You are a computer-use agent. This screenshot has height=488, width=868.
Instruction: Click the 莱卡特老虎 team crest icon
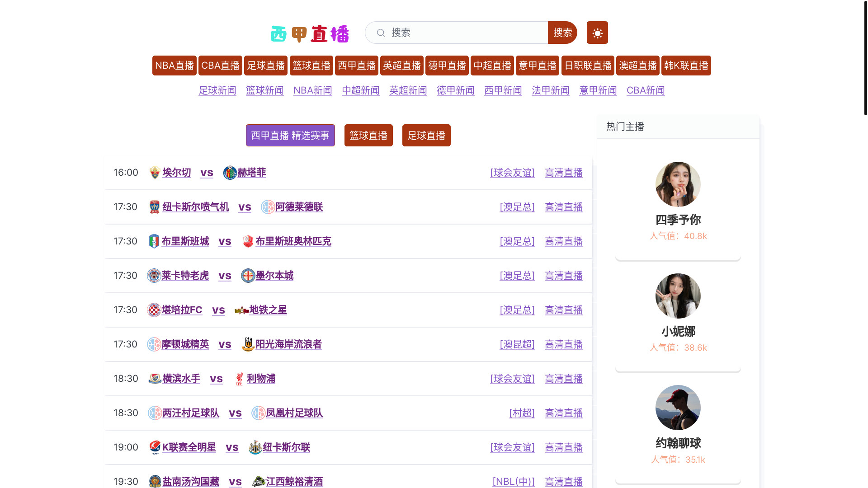click(x=154, y=276)
